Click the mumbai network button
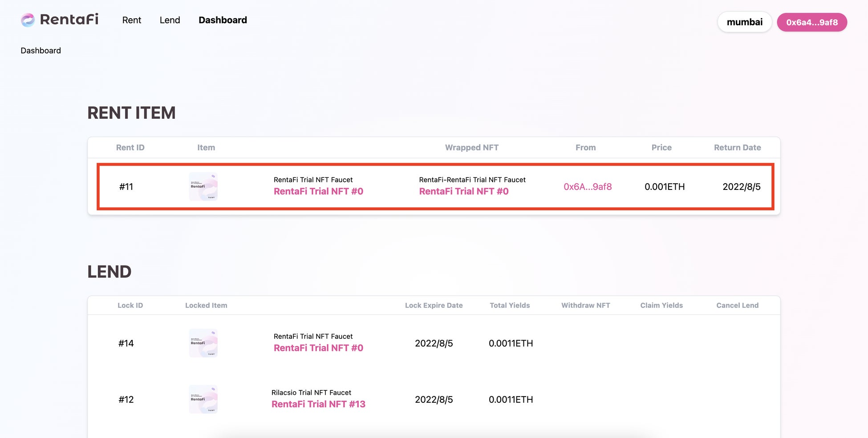The height and width of the screenshot is (438, 868). pos(744,22)
